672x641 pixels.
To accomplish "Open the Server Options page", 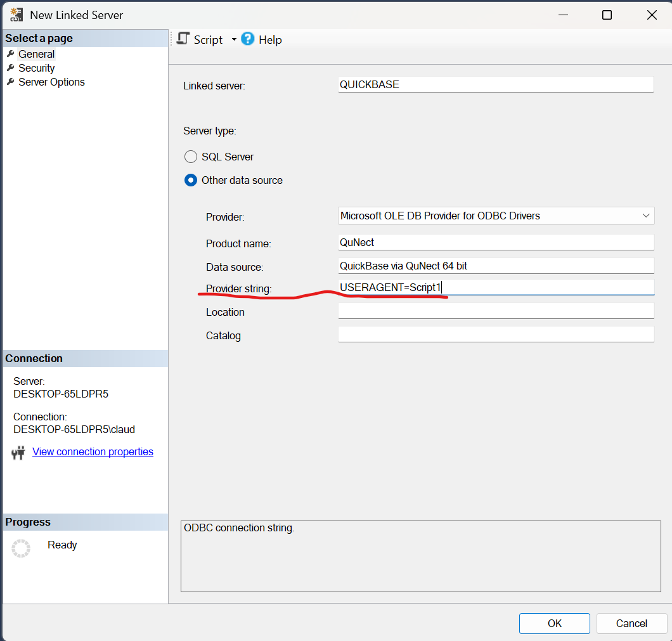I will click(51, 81).
